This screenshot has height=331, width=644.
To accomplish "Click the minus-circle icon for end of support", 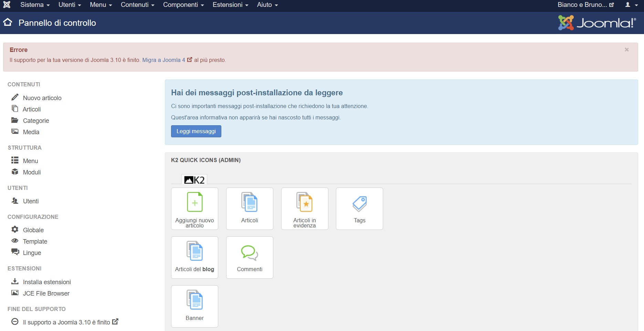I will (x=15, y=322).
